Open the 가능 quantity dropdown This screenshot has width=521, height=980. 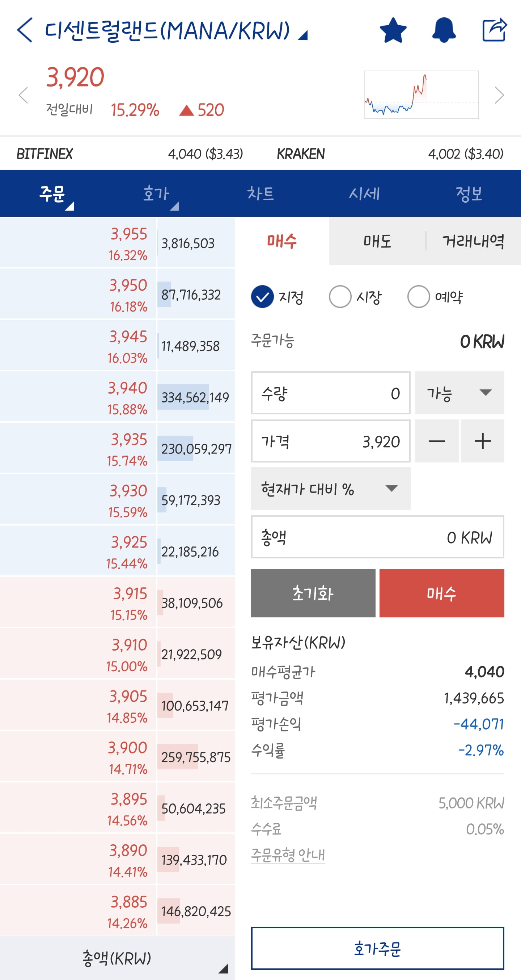(459, 393)
